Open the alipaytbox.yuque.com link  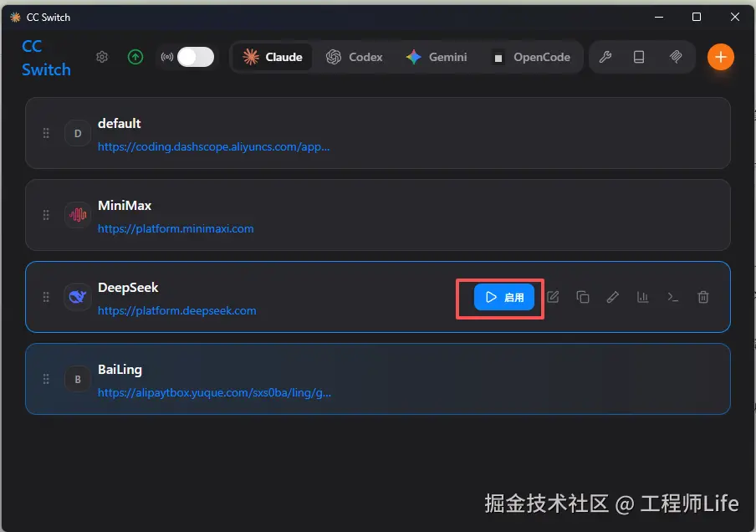pyautogui.click(x=214, y=392)
